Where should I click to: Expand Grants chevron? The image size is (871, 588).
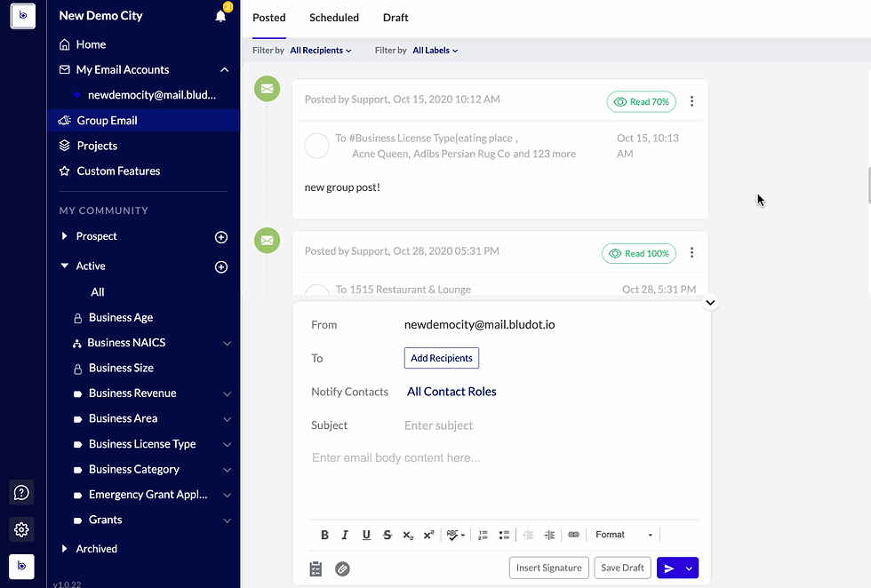[228, 520]
